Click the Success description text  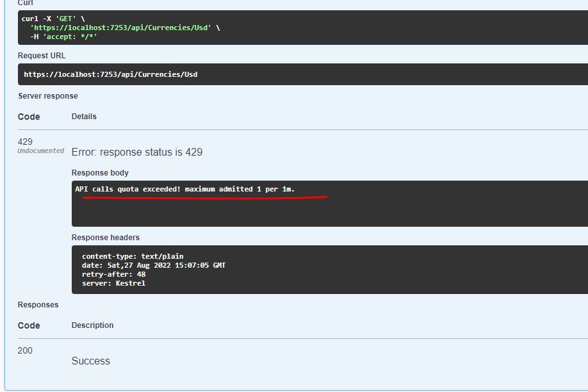90,361
